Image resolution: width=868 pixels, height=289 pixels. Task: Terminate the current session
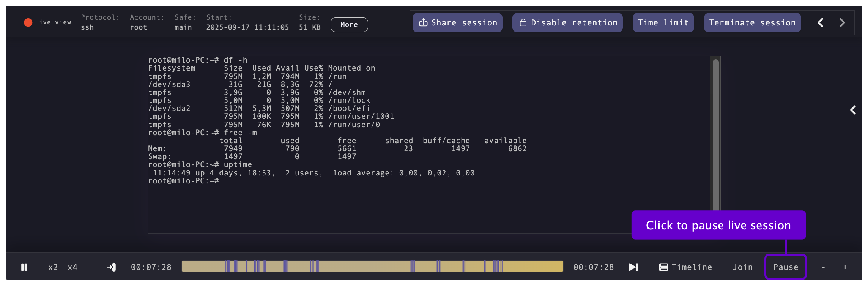pos(752,23)
